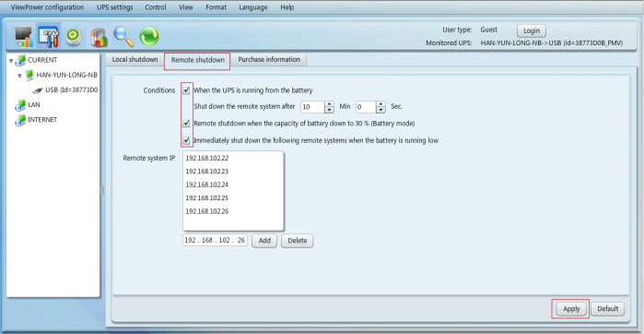This screenshot has width=644, height=334.
Task: Click the Default button
Action: (x=608, y=309)
